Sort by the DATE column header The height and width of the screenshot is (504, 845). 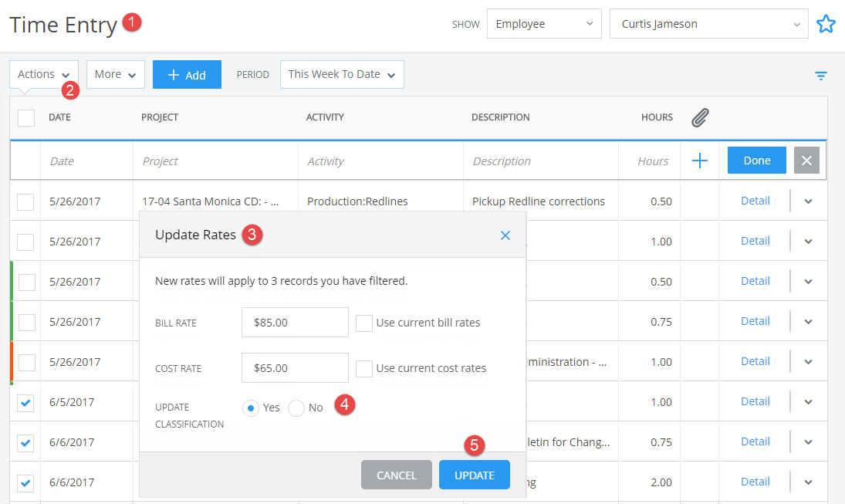pyautogui.click(x=60, y=117)
